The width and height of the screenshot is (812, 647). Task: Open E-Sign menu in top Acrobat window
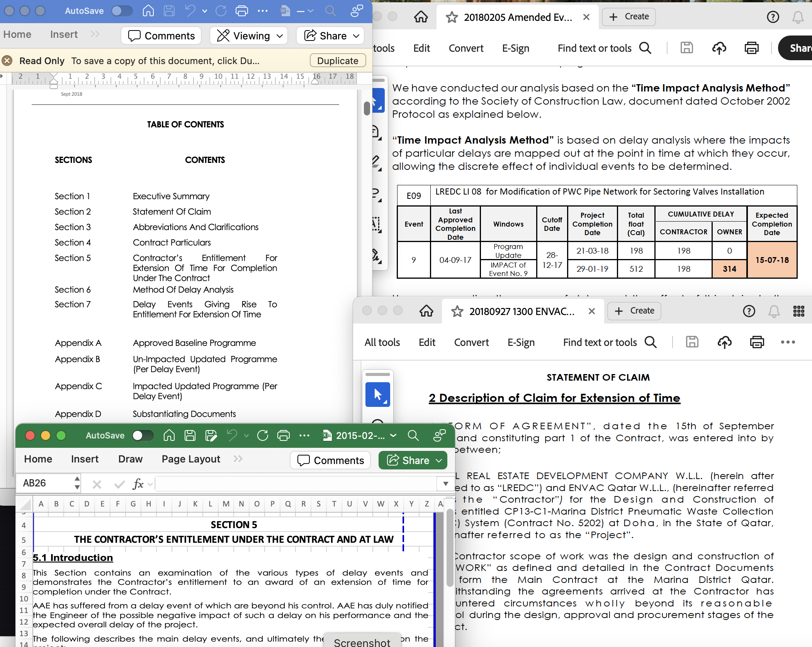click(516, 48)
